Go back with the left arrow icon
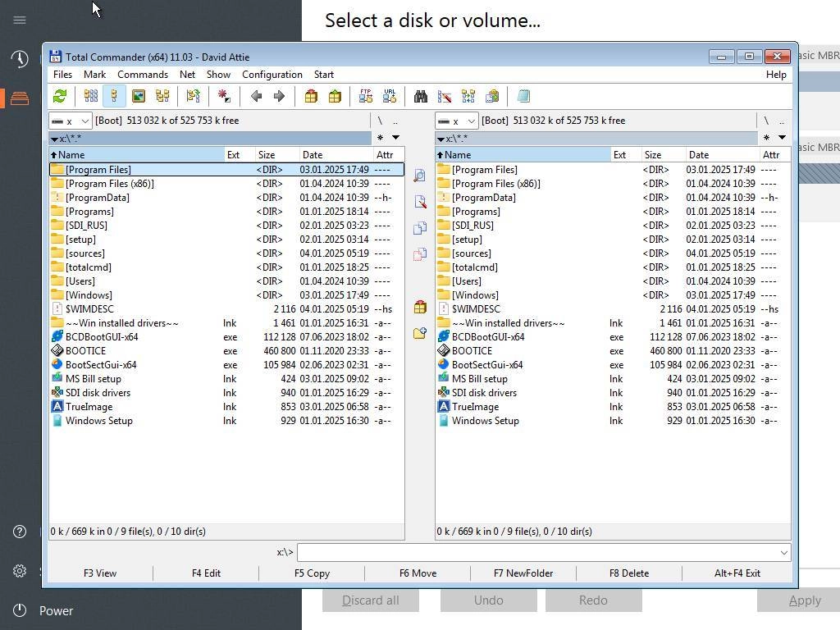840x630 pixels. tap(256, 97)
